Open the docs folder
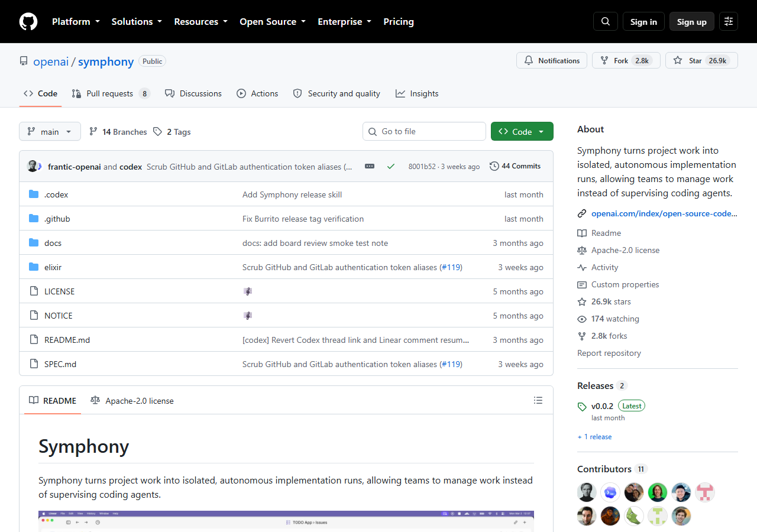 [x=53, y=243]
